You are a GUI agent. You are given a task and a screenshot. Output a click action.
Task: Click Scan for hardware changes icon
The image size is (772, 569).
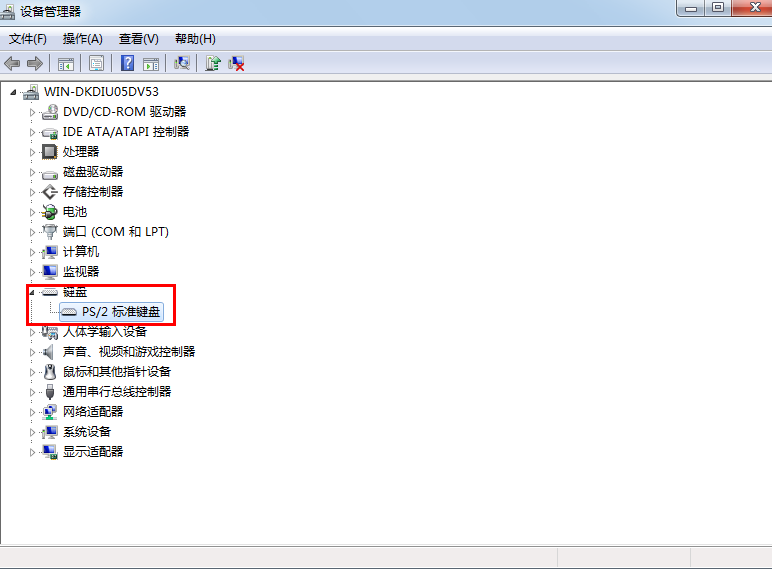click(x=182, y=63)
